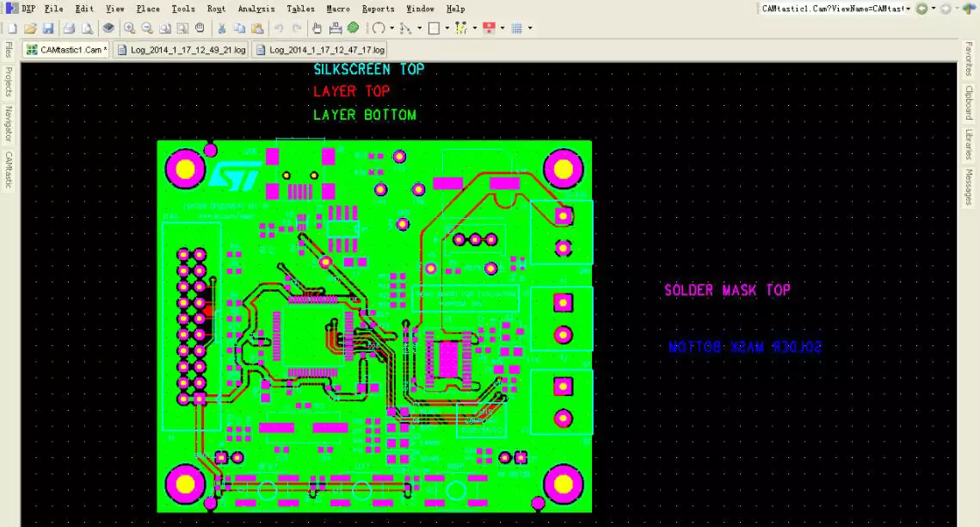The image size is (980, 527).
Task: Click the grid settings toolbar icon
Action: pyautogui.click(x=515, y=28)
